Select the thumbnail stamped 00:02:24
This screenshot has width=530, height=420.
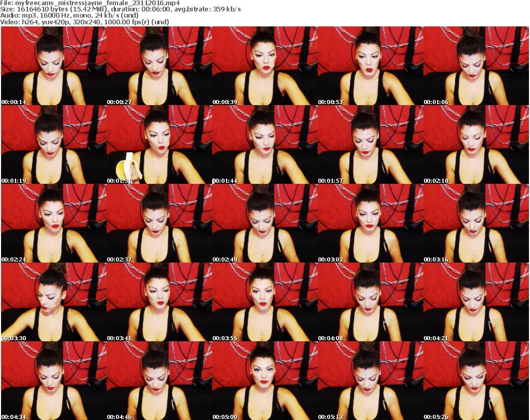tap(54, 223)
